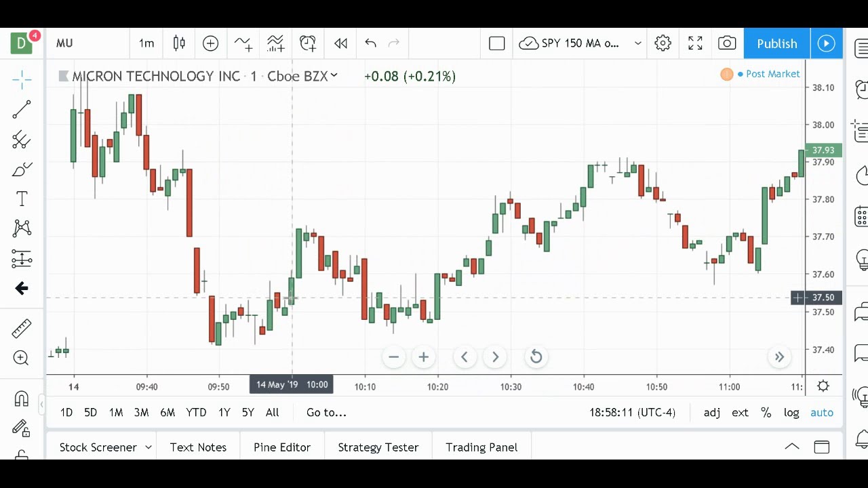
Task: Toggle percent scale
Action: [x=766, y=412]
